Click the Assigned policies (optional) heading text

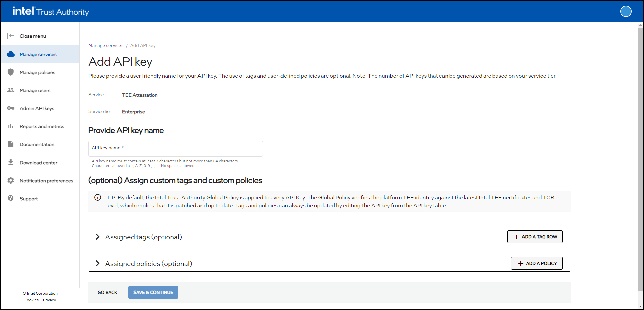coord(149,264)
